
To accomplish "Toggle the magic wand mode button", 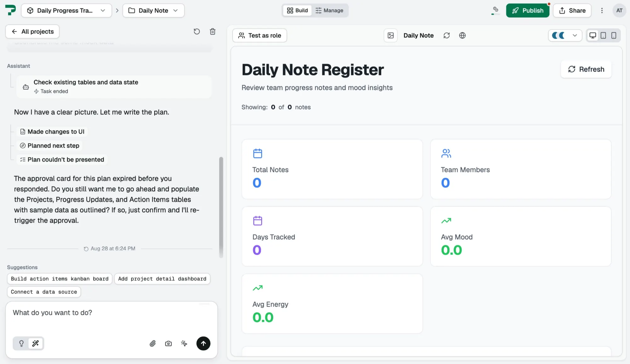I will [36, 344].
